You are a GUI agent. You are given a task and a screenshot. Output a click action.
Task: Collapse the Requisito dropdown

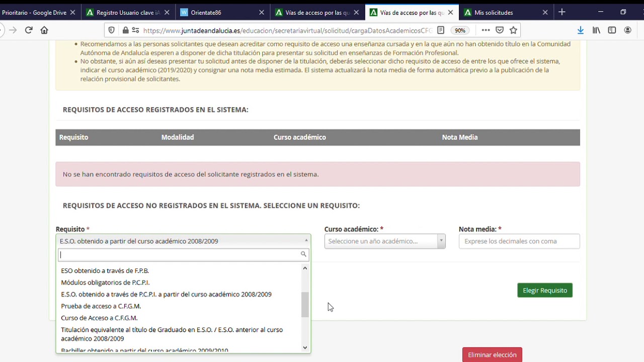point(183,241)
